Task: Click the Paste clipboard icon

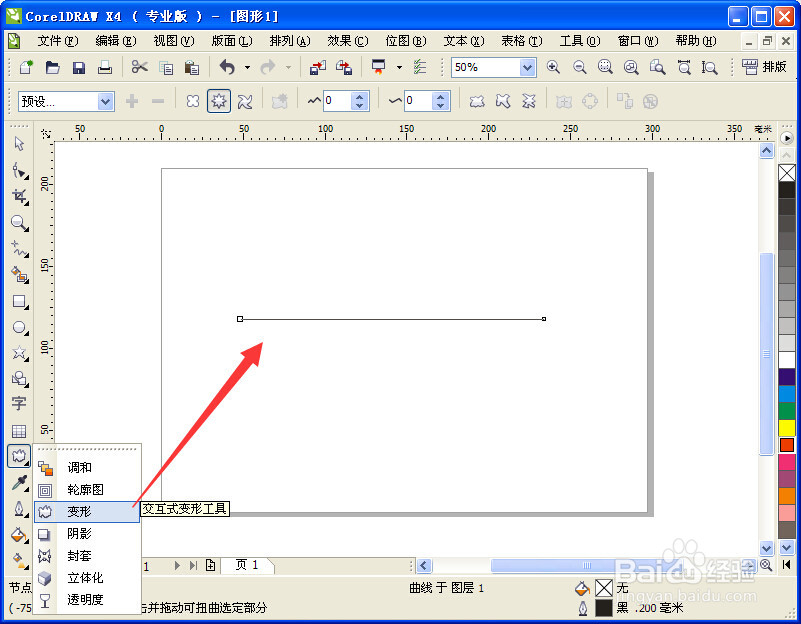Action: (192, 67)
